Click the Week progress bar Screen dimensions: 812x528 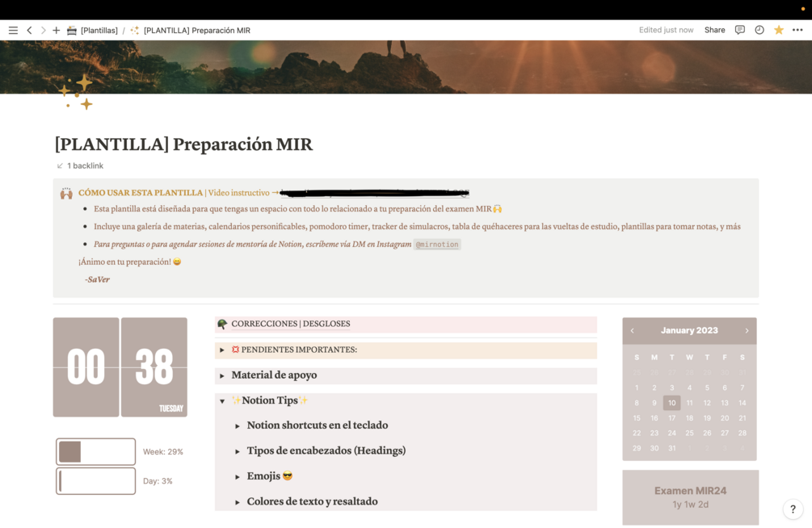click(96, 451)
